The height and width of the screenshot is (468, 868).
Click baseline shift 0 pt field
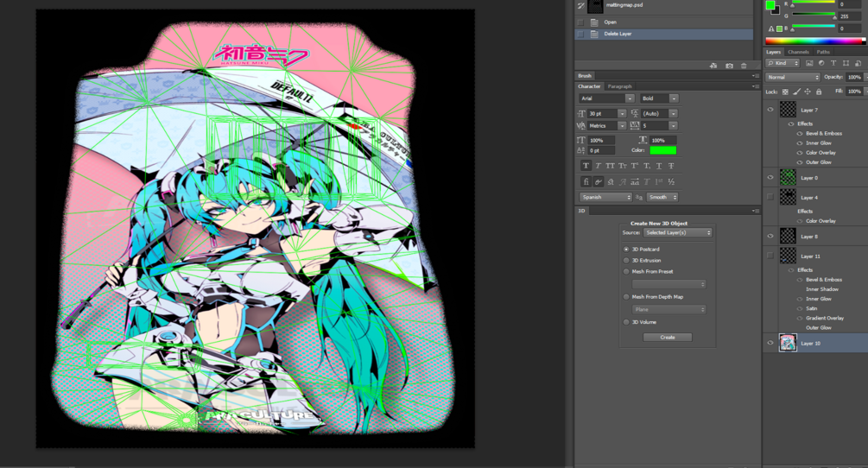tap(601, 150)
